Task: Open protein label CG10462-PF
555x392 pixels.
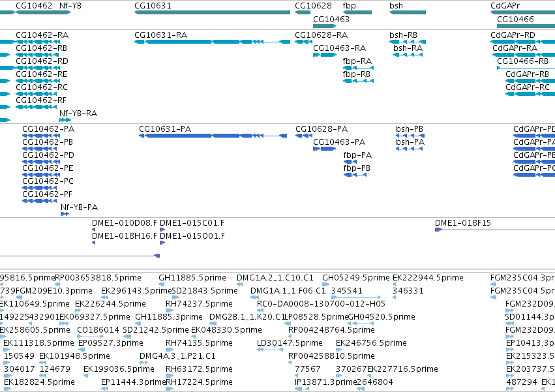Action: (47, 194)
